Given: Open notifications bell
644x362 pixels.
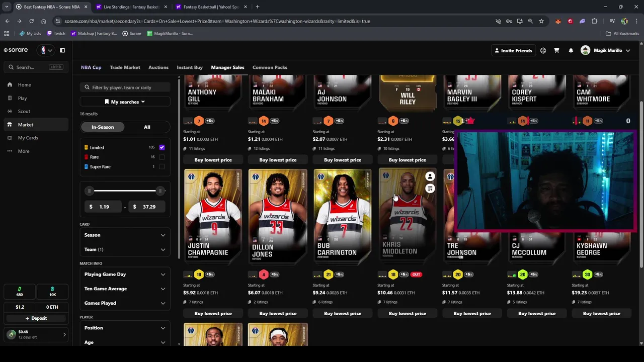Looking at the screenshot, I should click(571, 50).
